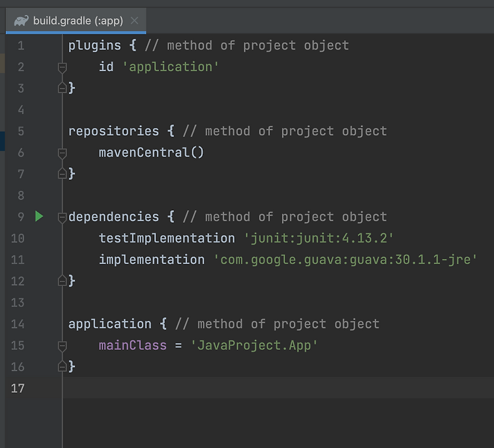494x448 pixels.
Task: Click the mainClass property
Action: [132, 345]
